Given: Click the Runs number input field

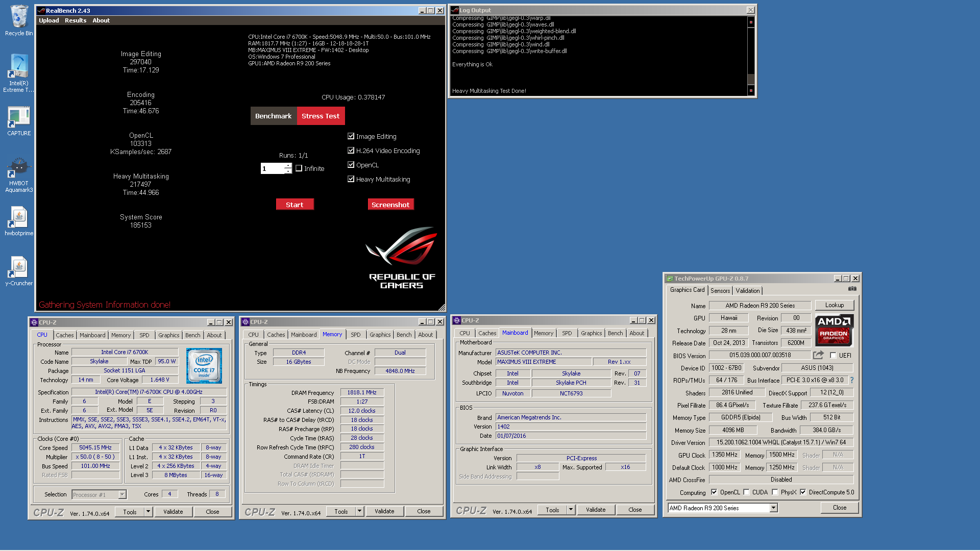Looking at the screenshot, I should (272, 168).
